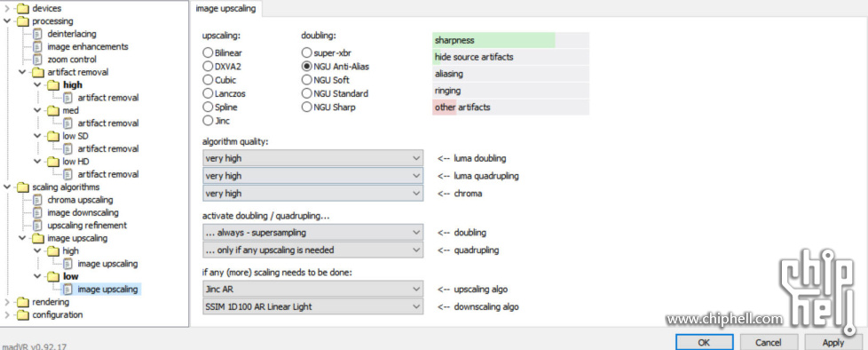This screenshot has height=350, width=868.
Task: Open the deinterlacing settings page icon
Action: click(37, 34)
